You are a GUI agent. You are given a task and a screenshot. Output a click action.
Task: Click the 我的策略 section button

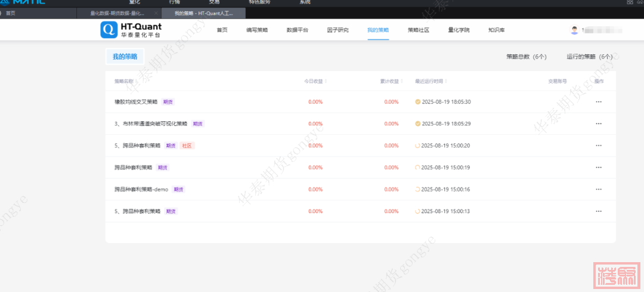[x=125, y=57]
